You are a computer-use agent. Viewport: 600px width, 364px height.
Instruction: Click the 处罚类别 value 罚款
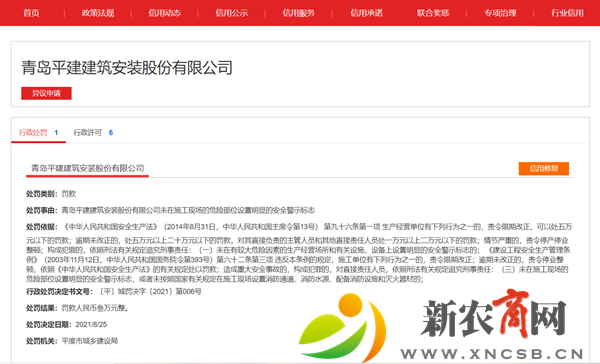[x=69, y=194]
